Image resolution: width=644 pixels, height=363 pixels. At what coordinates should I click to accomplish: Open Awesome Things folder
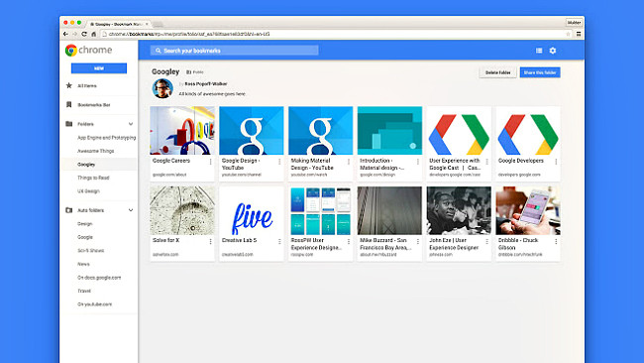96,151
